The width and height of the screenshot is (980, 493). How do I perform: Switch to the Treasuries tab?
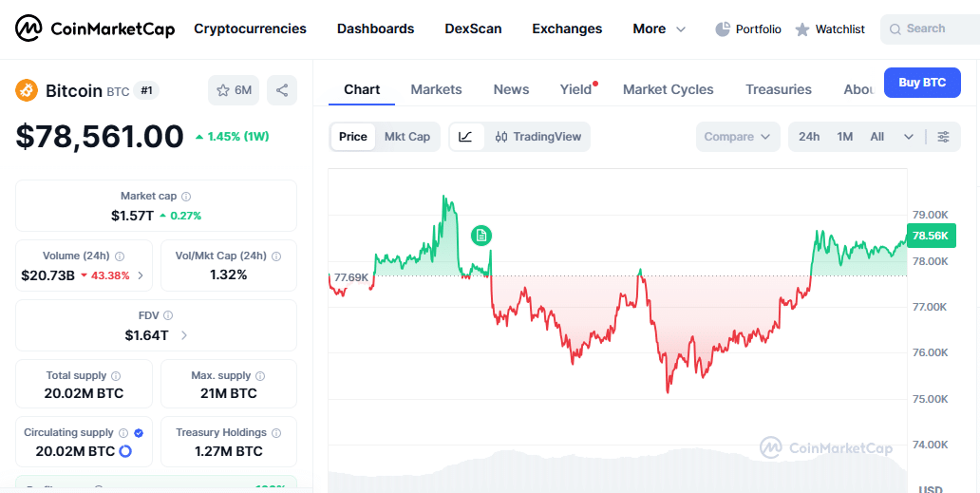tap(779, 89)
